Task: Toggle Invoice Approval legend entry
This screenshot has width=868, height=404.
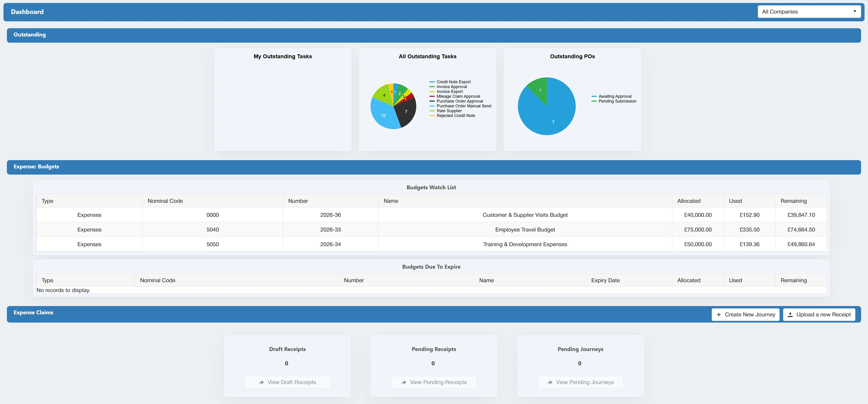Action: coord(448,86)
